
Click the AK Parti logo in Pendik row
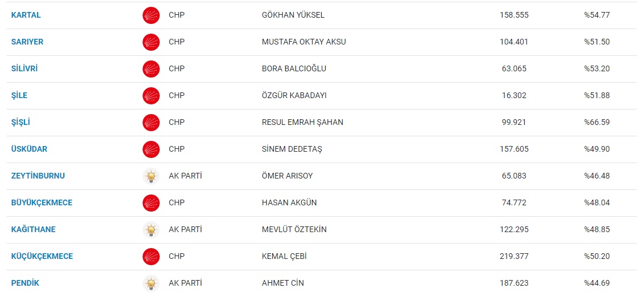coord(151,283)
